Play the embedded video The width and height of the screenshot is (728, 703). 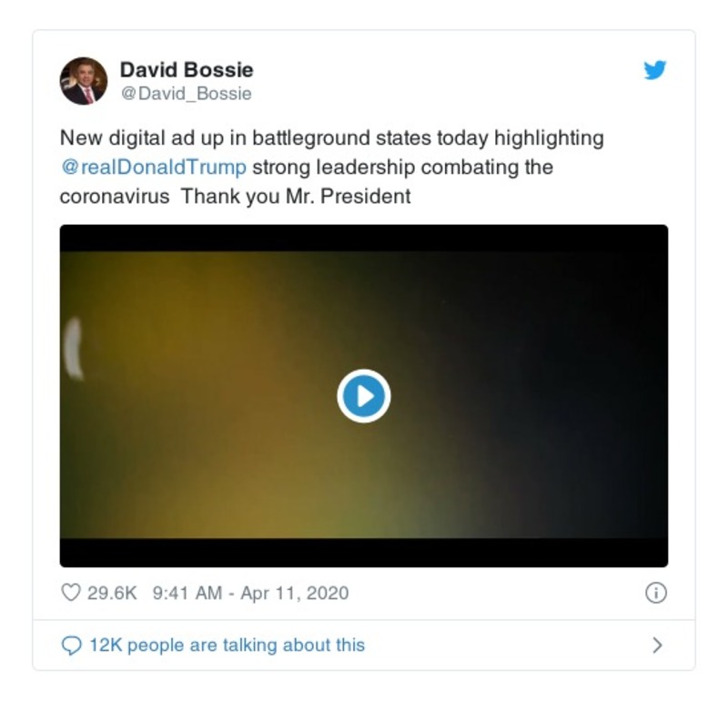[363, 396]
